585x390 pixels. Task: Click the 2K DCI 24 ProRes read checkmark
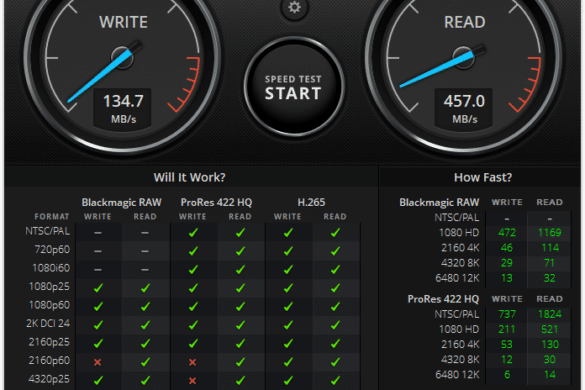(240, 325)
